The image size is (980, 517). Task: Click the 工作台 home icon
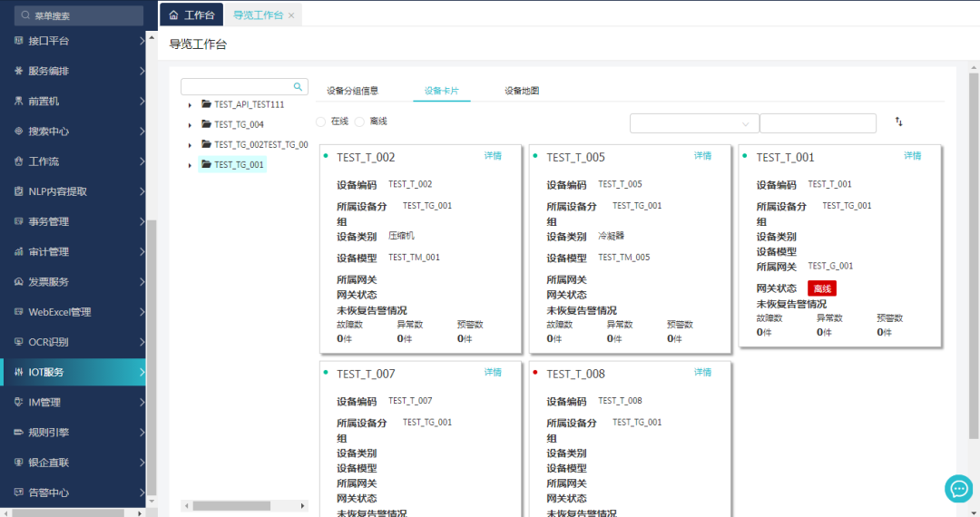click(x=173, y=15)
